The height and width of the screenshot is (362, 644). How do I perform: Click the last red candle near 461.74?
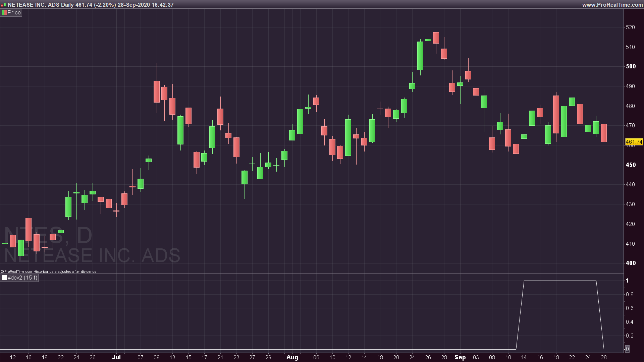pyautogui.click(x=603, y=133)
